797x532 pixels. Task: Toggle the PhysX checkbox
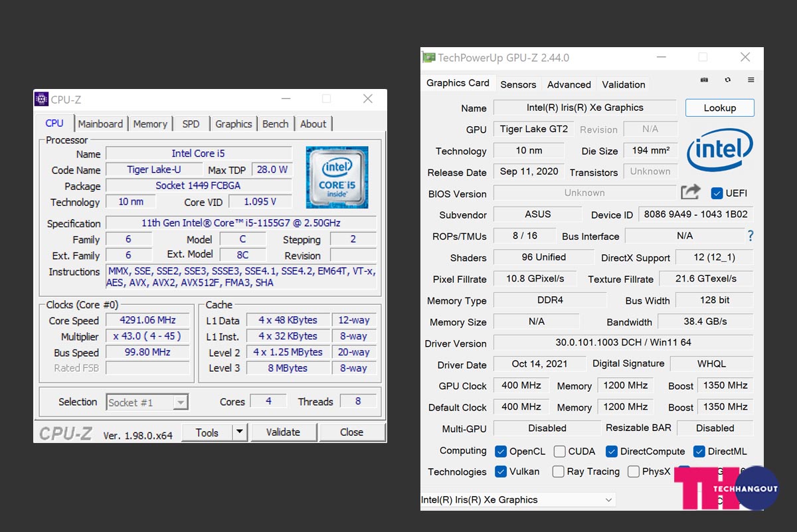tap(633, 472)
